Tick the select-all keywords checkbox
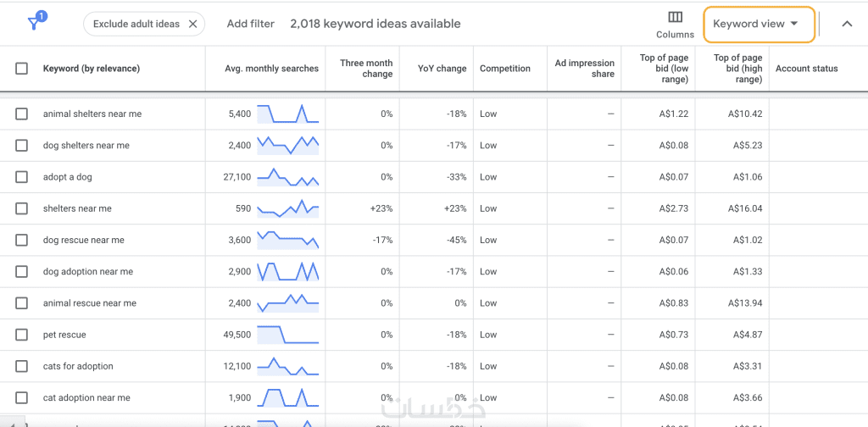This screenshot has height=427, width=868. tap(21, 69)
